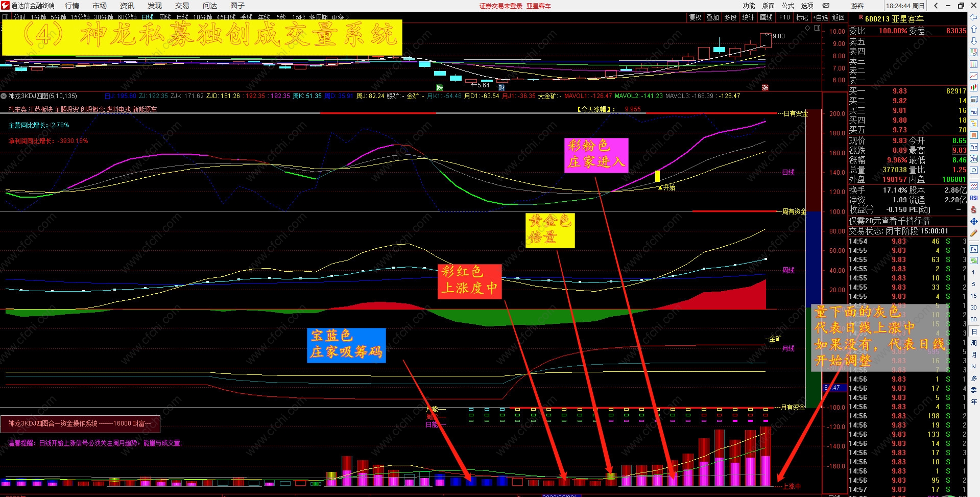Click the back arrow icon in right sidebar
Viewport: 980px width, 497px height.
[x=973, y=17]
